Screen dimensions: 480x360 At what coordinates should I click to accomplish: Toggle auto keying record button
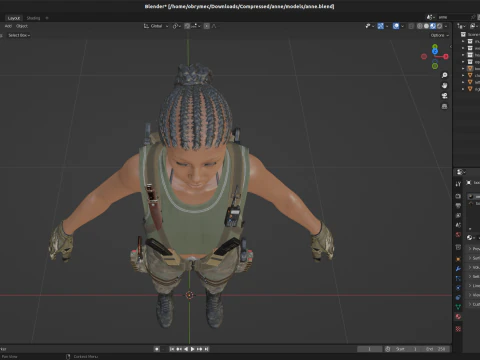click(157, 349)
